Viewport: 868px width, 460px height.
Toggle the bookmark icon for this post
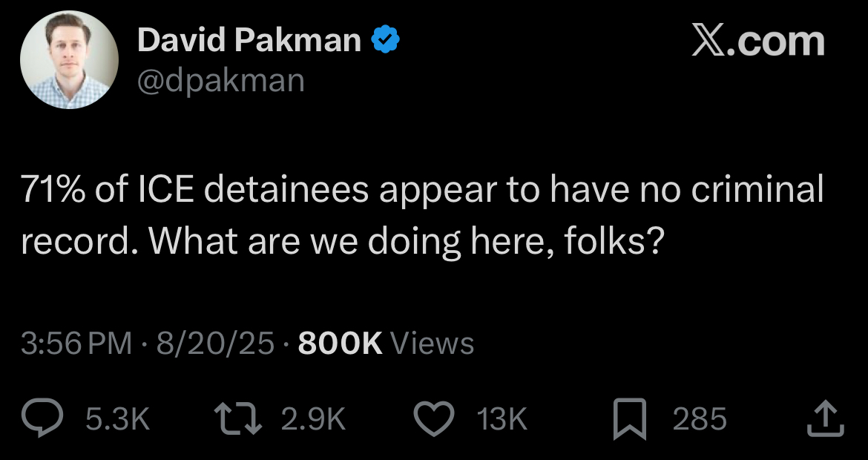(x=632, y=419)
